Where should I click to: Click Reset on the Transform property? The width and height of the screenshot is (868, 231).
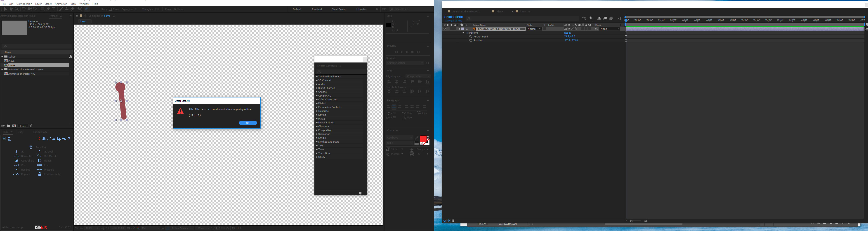pyautogui.click(x=568, y=33)
